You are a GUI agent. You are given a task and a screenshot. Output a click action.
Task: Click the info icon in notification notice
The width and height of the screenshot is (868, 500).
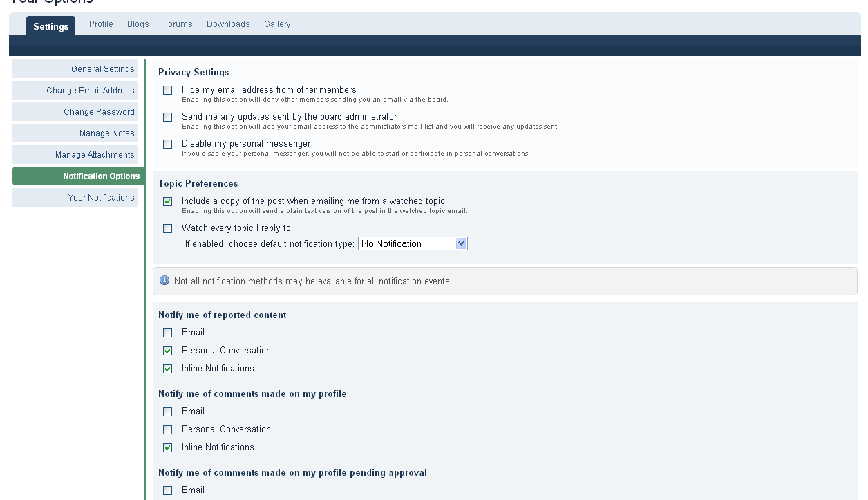[164, 281]
